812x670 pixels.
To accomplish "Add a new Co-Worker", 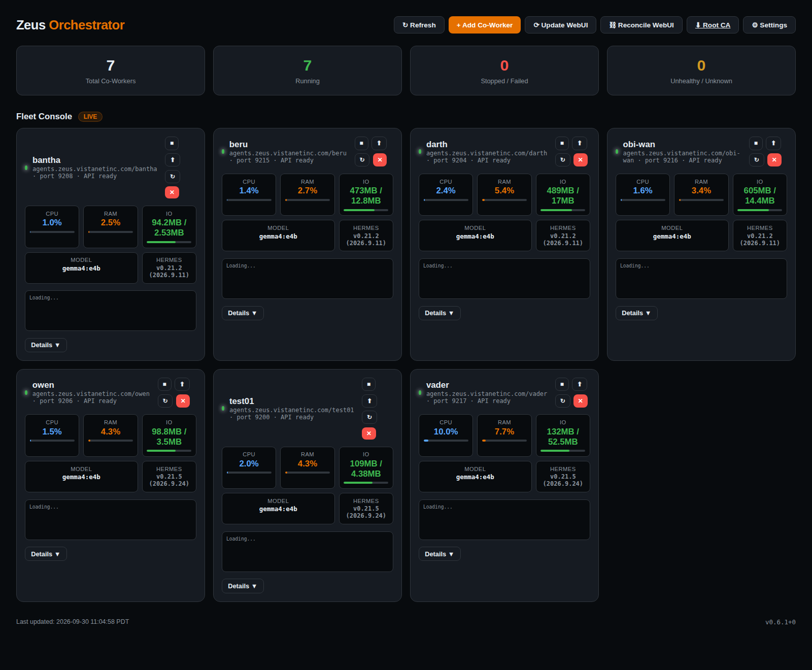I will [485, 25].
